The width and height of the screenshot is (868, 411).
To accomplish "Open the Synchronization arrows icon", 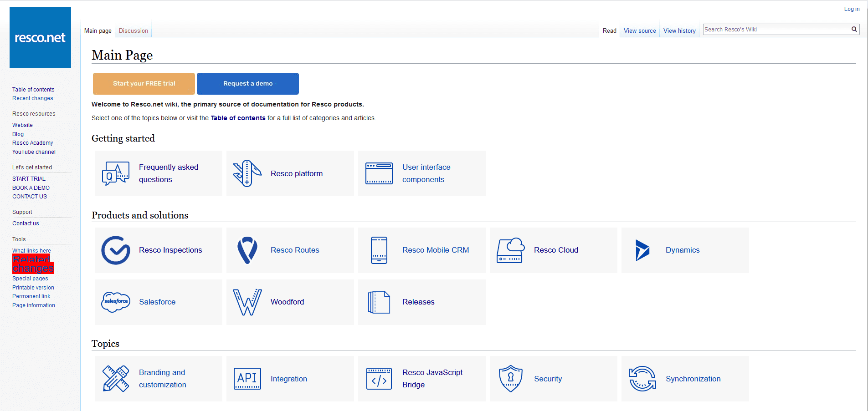I will 642,379.
